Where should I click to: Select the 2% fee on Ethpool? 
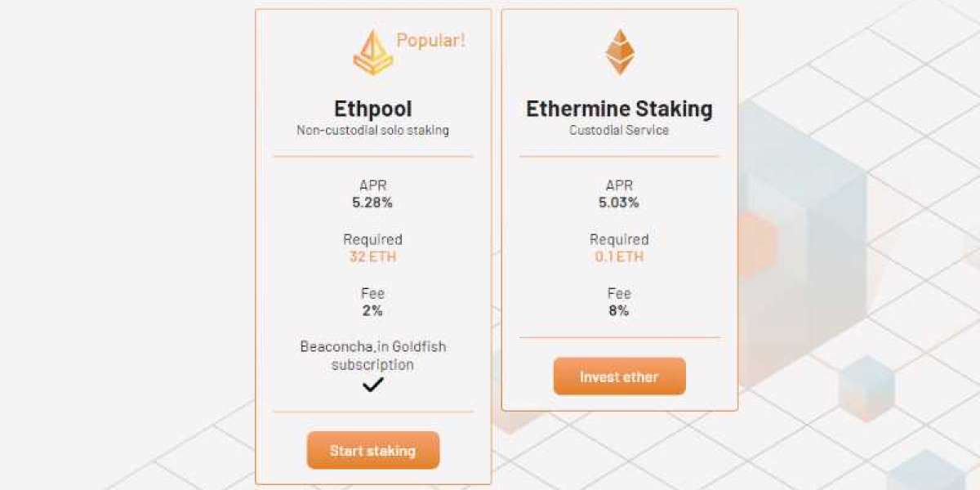point(373,310)
